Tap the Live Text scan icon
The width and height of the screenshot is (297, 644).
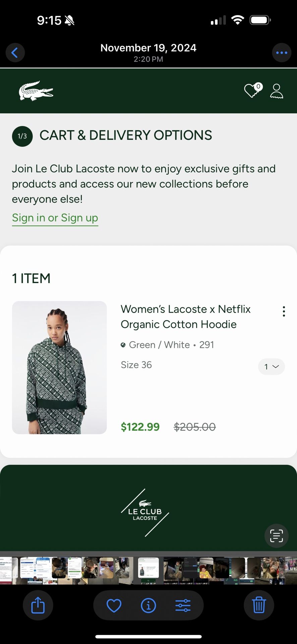coord(277,536)
